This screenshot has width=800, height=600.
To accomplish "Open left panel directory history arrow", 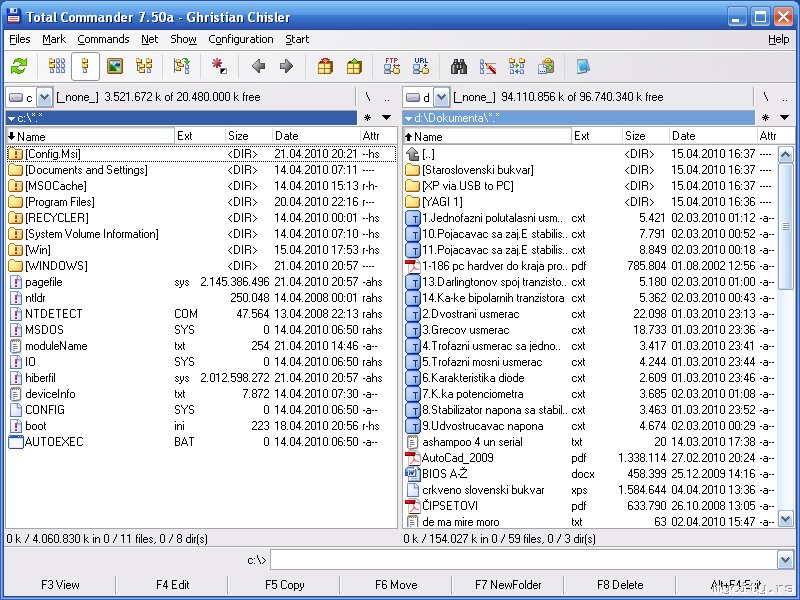I will point(387,118).
